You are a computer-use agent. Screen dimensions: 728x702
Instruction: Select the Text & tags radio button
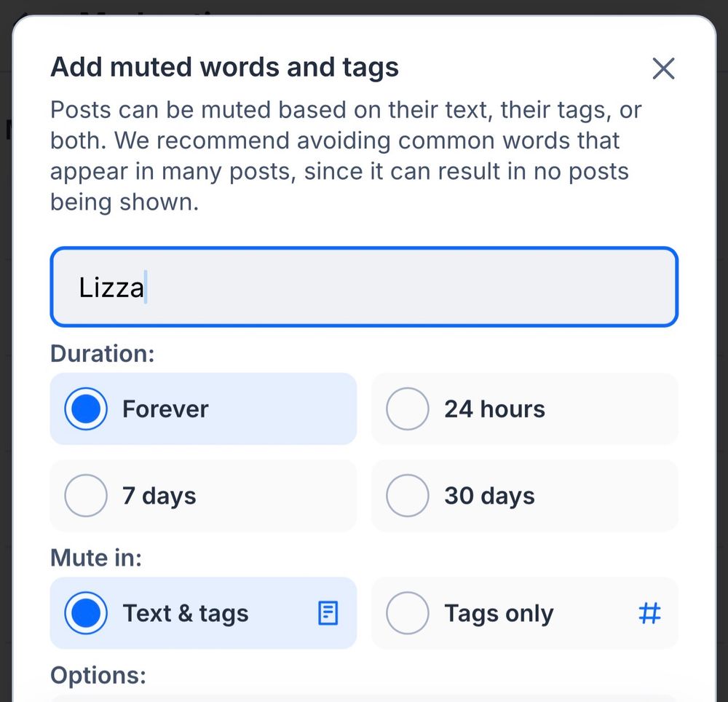point(86,613)
